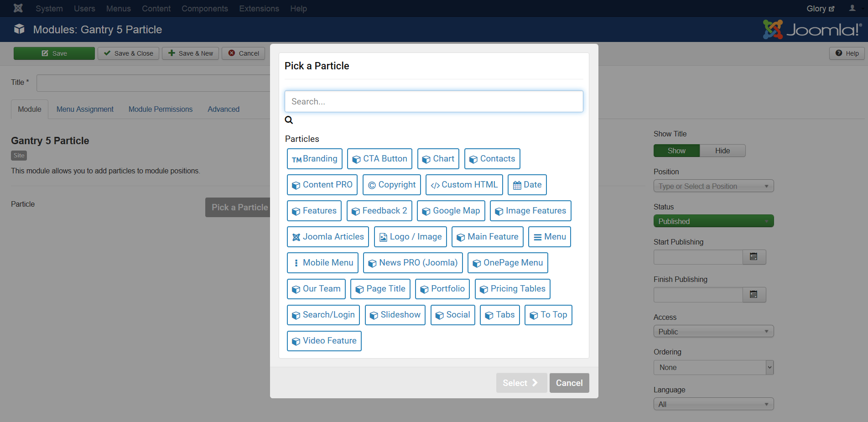Choose the Joomla Articles particle

point(327,237)
